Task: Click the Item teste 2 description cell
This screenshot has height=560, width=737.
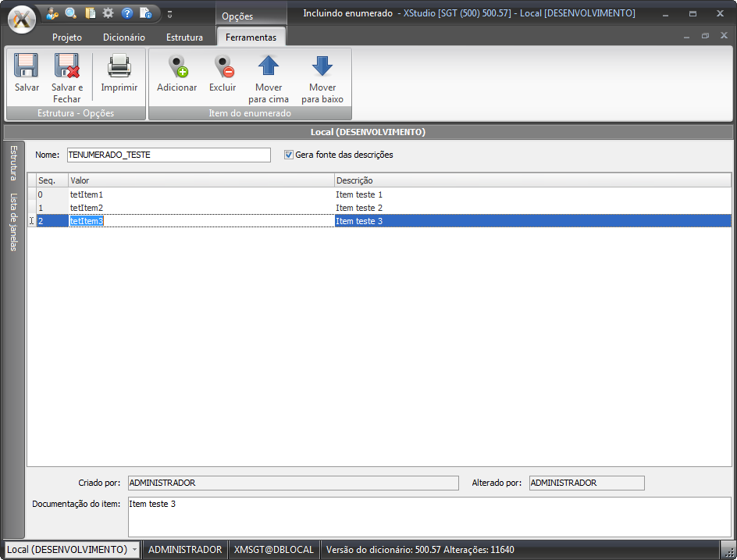Action: point(532,208)
